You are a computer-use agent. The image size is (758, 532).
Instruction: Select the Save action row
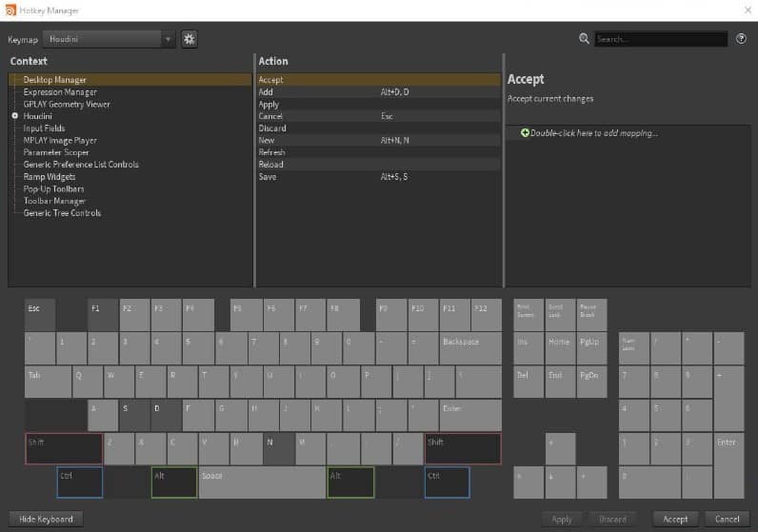click(x=268, y=177)
